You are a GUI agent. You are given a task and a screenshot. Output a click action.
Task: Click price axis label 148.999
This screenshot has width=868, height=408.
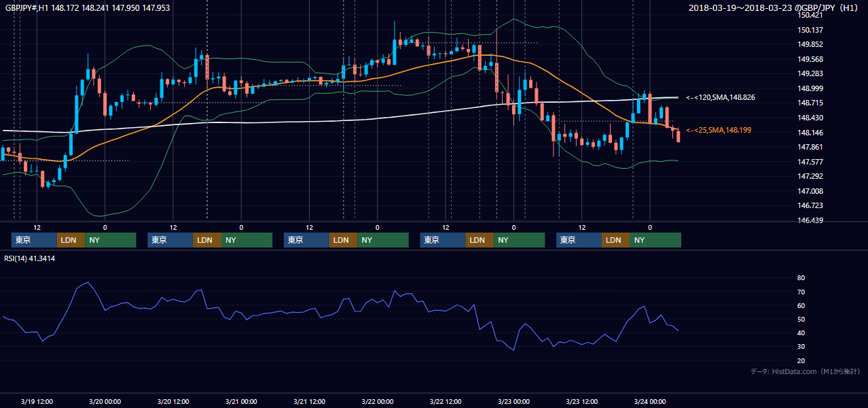[810, 88]
